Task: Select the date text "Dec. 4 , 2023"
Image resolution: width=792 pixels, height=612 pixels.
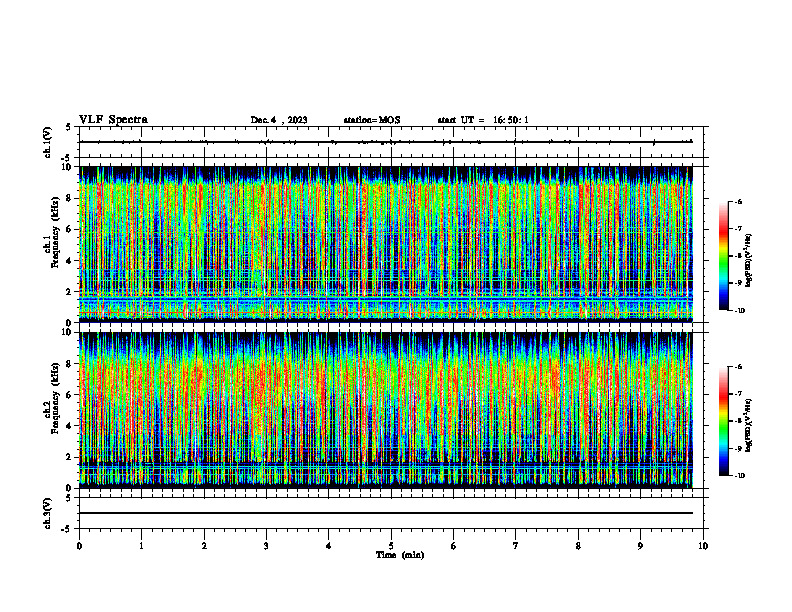Action: click(x=279, y=120)
